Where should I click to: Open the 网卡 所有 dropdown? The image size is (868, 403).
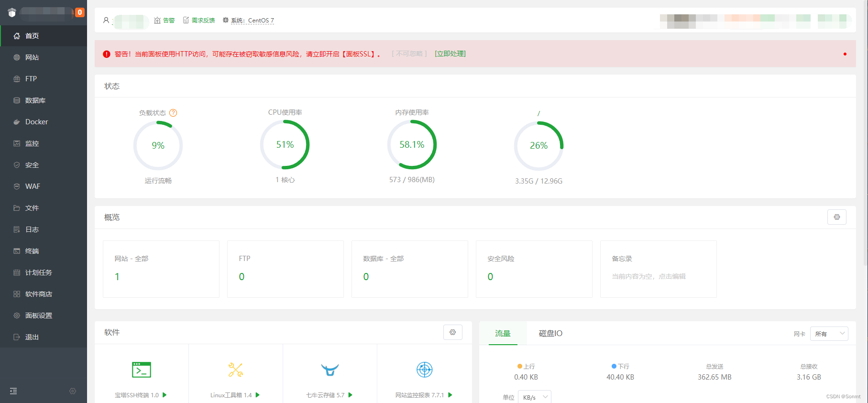[829, 334]
